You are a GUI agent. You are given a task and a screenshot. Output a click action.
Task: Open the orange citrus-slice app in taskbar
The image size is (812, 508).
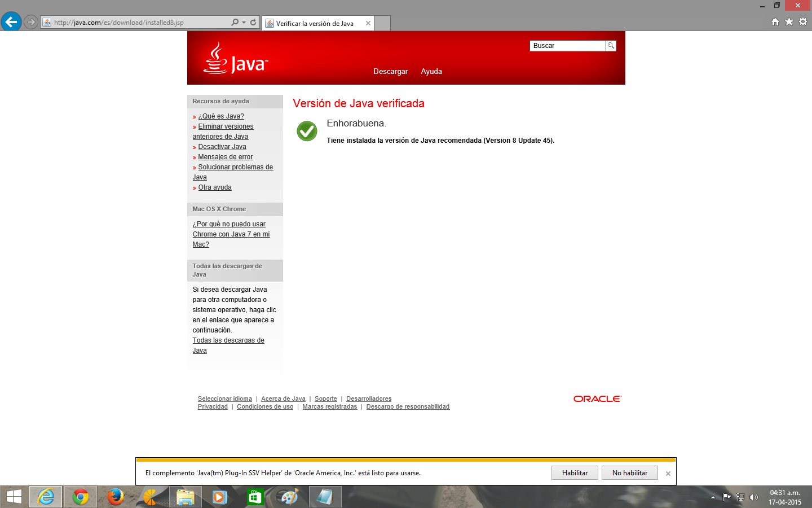(151, 497)
